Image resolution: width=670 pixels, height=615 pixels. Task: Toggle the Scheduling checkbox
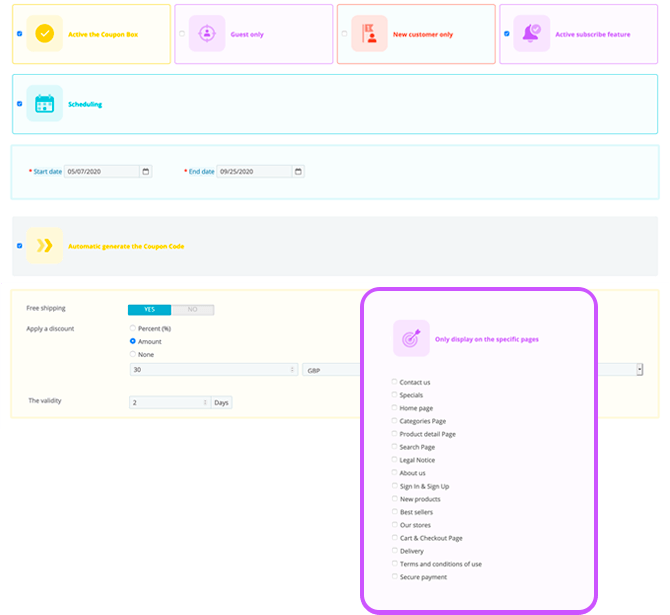(20, 103)
